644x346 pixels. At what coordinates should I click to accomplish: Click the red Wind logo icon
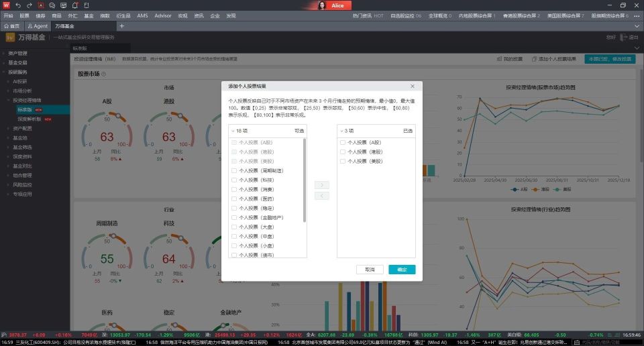[x=6, y=5]
